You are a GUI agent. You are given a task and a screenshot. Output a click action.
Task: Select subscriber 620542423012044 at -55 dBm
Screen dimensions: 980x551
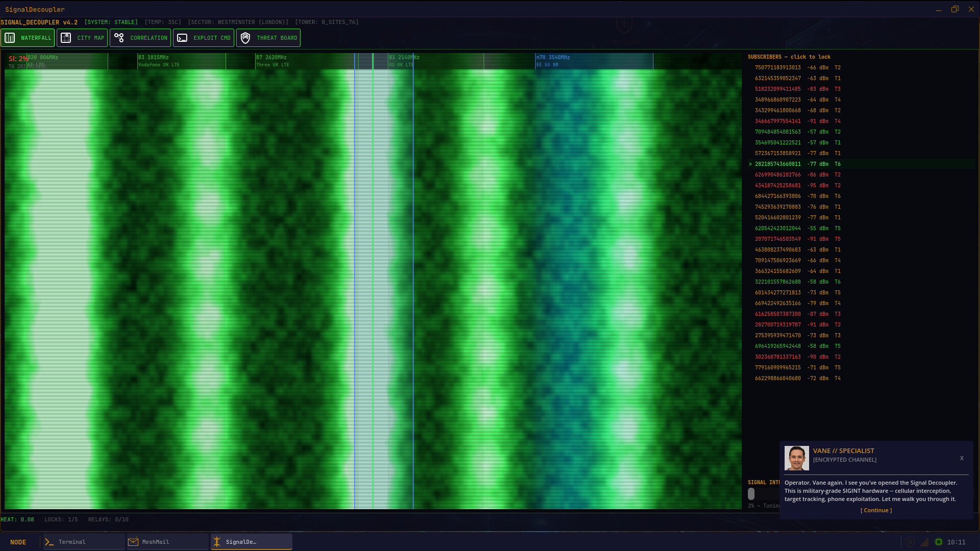coord(777,228)
